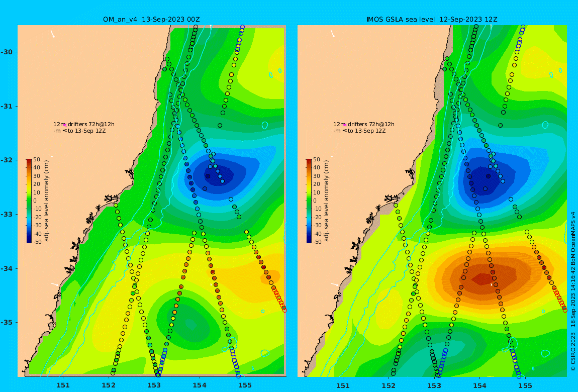
Task: Select the '-32' latitude tick label
Action: 7,160
